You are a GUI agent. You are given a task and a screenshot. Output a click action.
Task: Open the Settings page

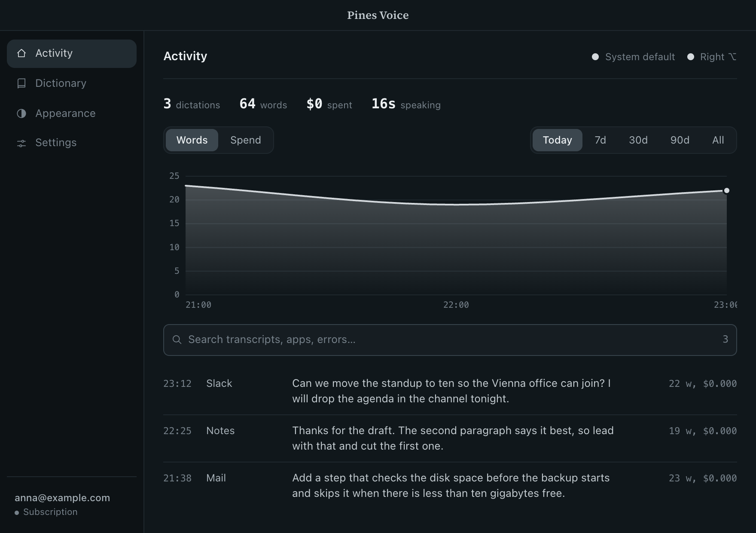72,143
